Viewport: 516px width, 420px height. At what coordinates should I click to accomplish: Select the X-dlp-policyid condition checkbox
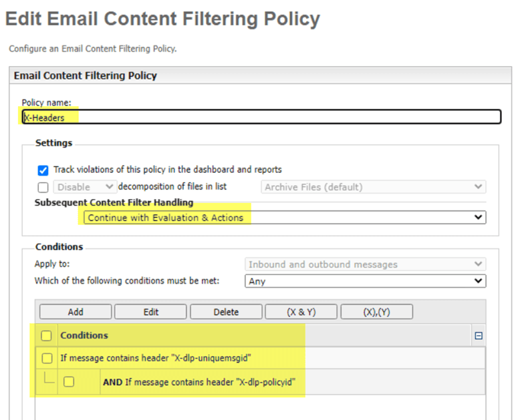(69, 382)
